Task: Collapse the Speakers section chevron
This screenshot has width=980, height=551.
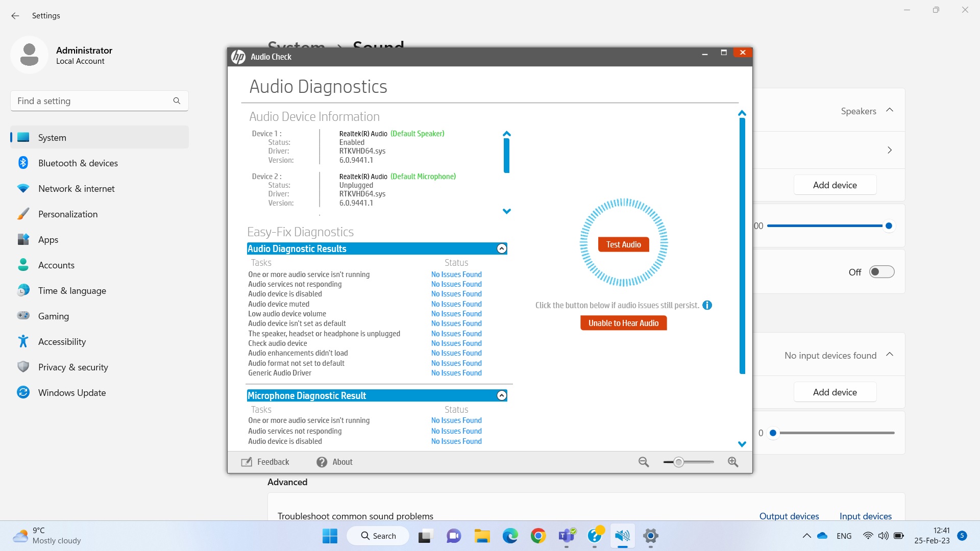Action: tap(890, 110)
